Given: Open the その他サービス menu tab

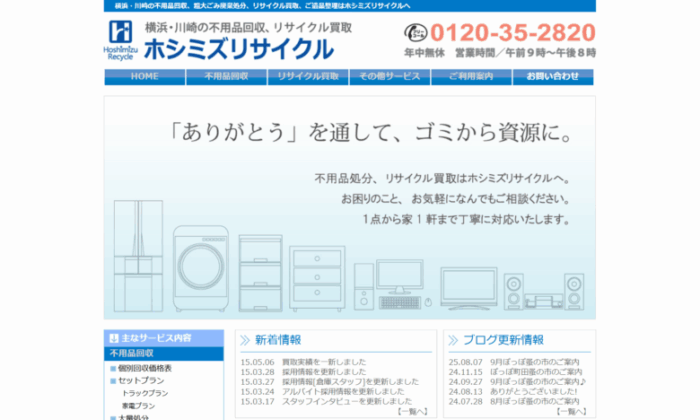Looking at the screenshot, I should point(390,77).
